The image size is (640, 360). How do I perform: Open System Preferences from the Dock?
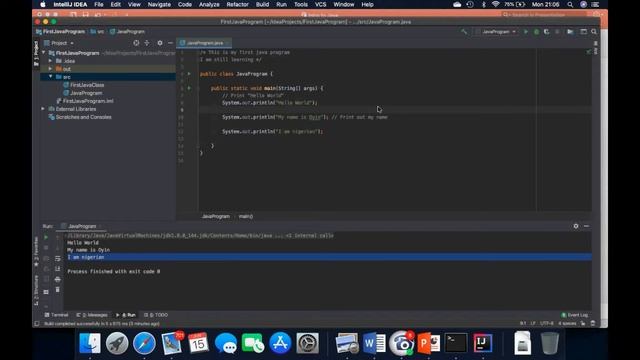click(307, 343)
